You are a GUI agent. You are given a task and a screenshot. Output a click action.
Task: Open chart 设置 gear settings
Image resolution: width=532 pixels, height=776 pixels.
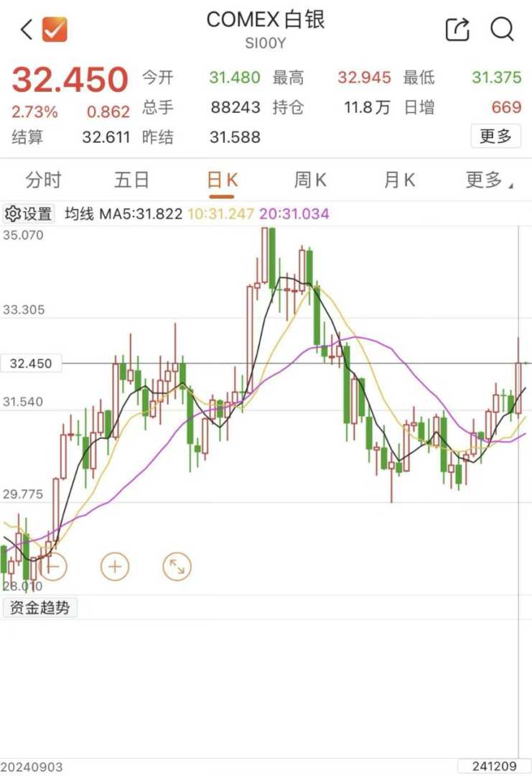pyautogui.click(x=29, y=213)
